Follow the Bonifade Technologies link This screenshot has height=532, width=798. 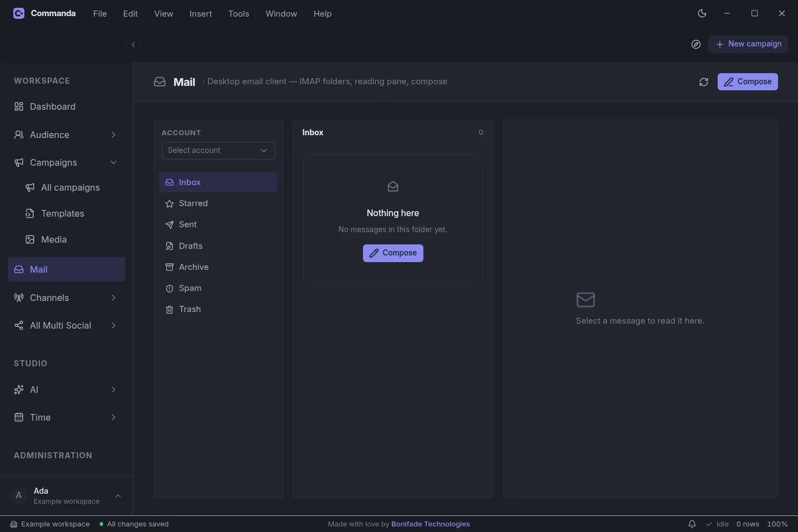[431, 524]
